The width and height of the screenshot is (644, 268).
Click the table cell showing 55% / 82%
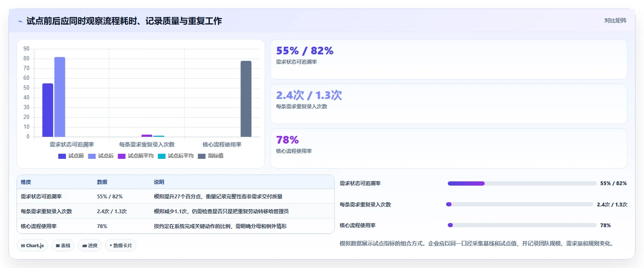tap(110, 197)
